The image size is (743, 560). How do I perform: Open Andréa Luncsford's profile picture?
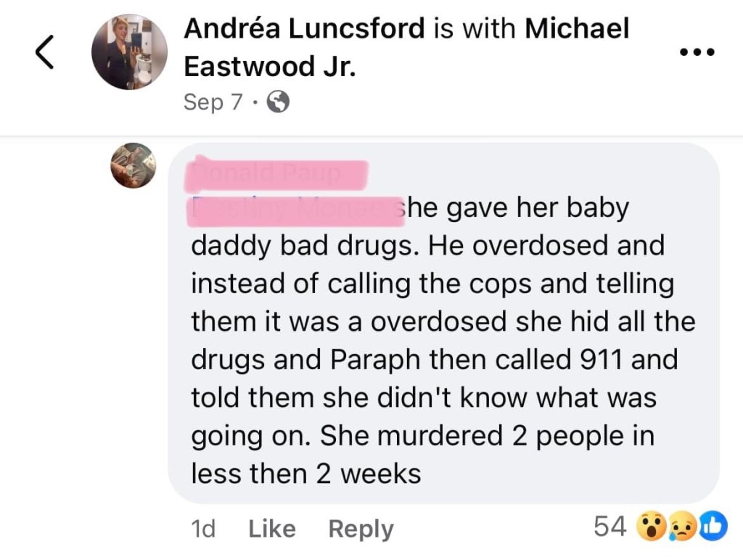[x=129, y=52]
